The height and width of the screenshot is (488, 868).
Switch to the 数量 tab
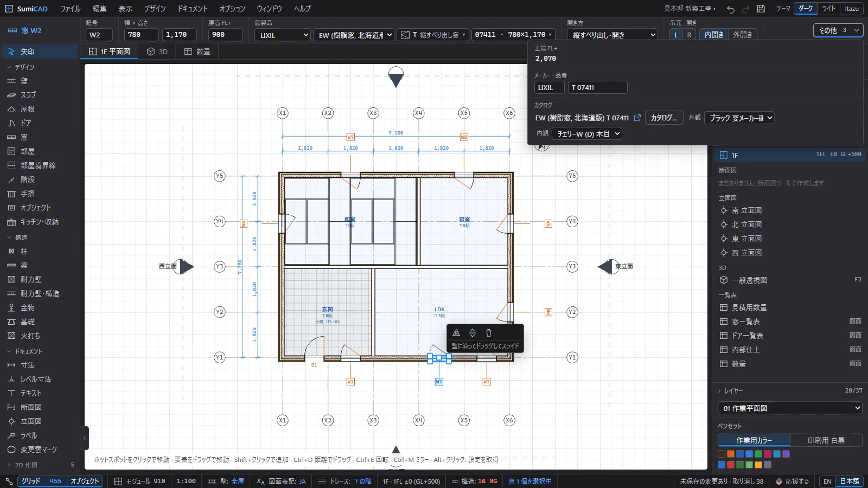[x=197, y=52]
